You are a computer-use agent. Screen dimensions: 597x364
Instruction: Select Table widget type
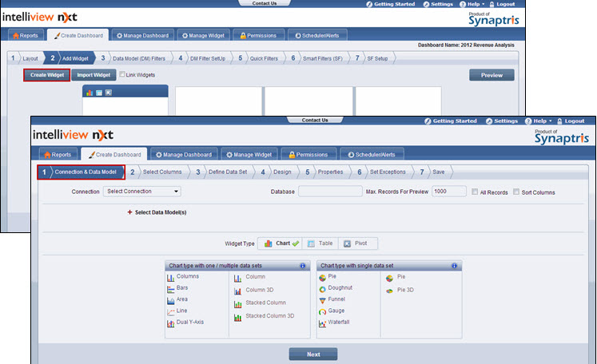[x=320, y=243]
